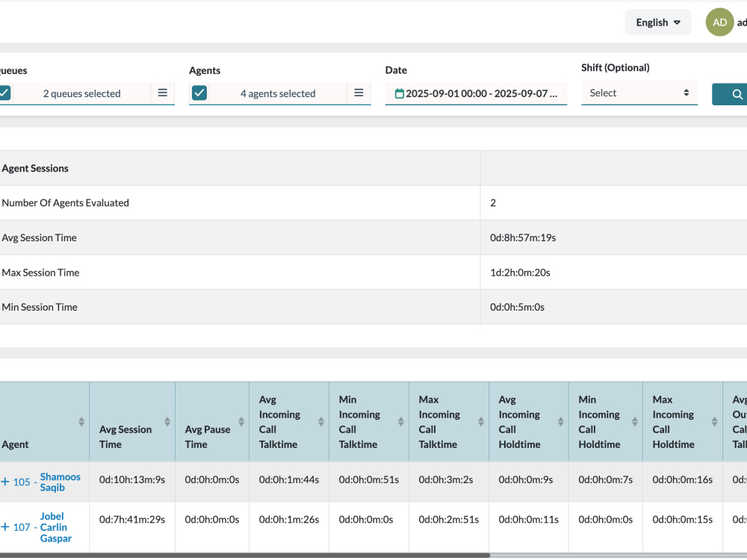The width and height of the screenshot is (747, 560).
Task: Open the English language dropdown
Action: tap(658, 22)
